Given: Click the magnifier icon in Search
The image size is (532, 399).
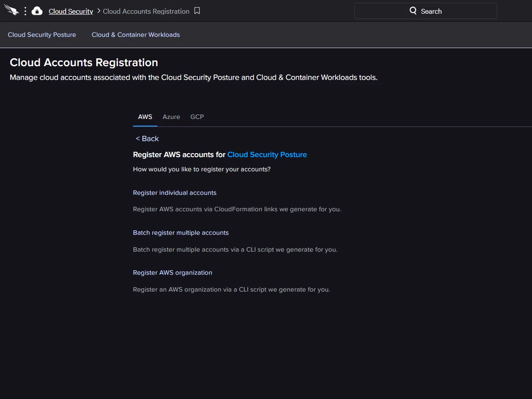Looking at the screenshot, I should click(x=413, y=11).
